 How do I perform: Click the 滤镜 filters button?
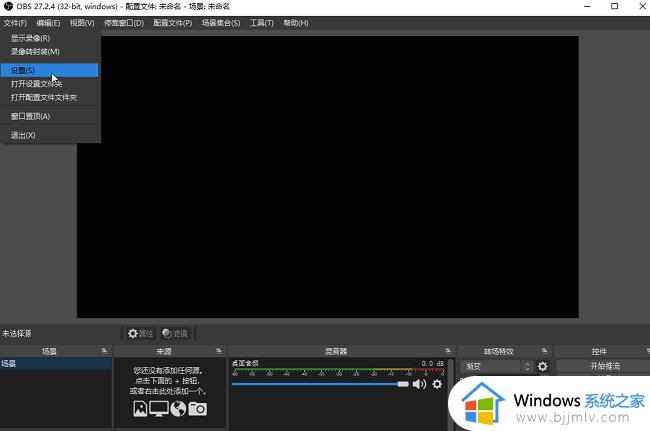click(175, 333)
